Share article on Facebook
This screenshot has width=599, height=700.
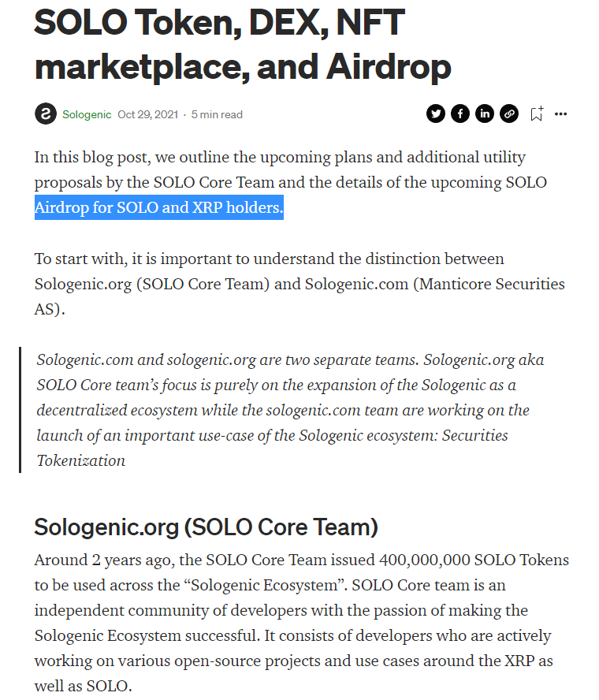(460, 114)
